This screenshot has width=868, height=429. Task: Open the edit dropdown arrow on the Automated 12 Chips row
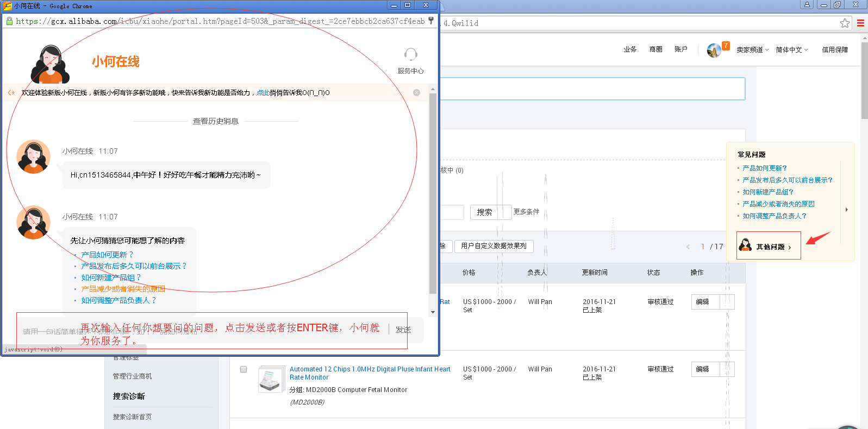coord(727,369)
